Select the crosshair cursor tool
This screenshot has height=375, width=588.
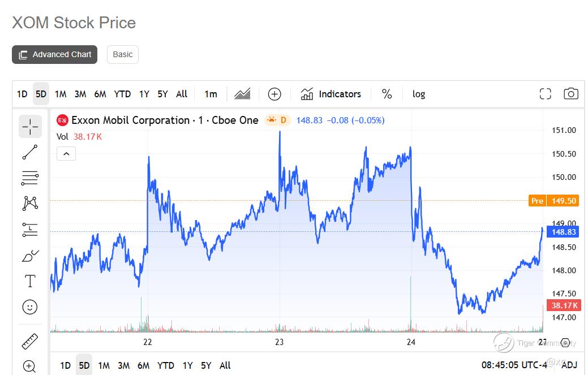(30, 127)
